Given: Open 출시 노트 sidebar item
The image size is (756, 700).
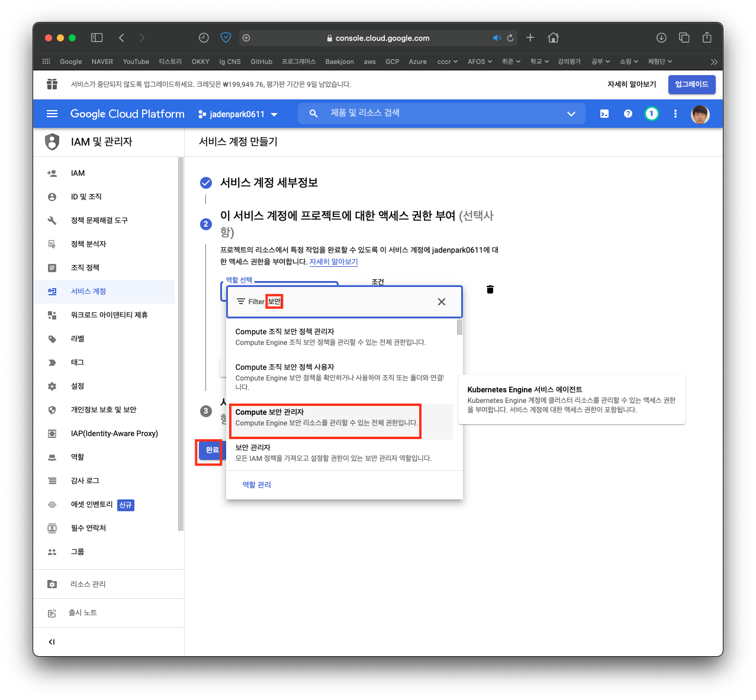Looking at the screenshot, I should point(108,613).
